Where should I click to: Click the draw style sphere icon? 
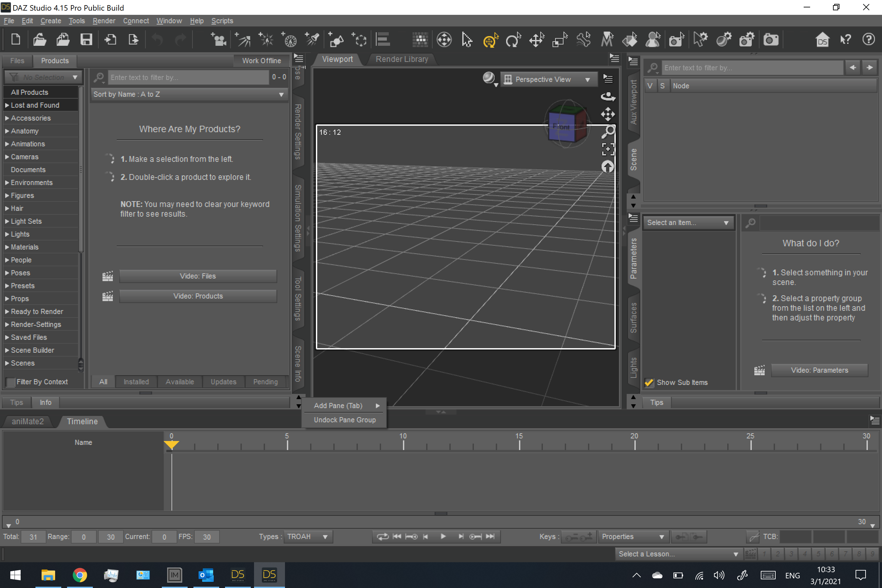pyautogui.click(x=489, y=78)
